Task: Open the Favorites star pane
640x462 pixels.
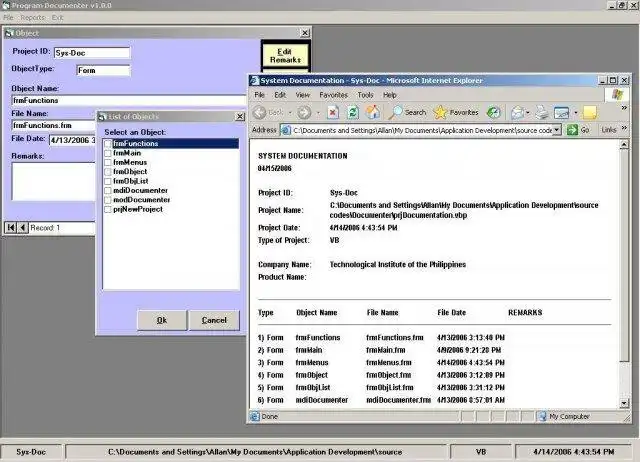Action: (456, 112)
